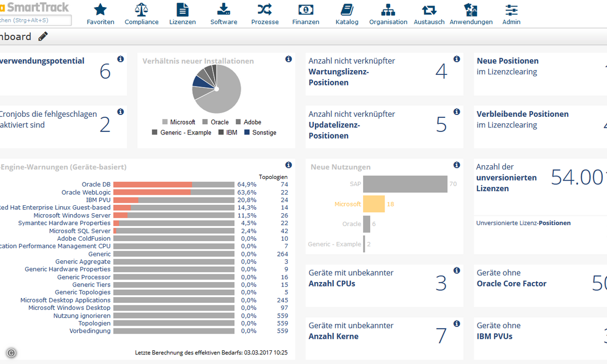Show info for the Verwendungspotential widget
The image size is (607, 364).
(120, 59)
